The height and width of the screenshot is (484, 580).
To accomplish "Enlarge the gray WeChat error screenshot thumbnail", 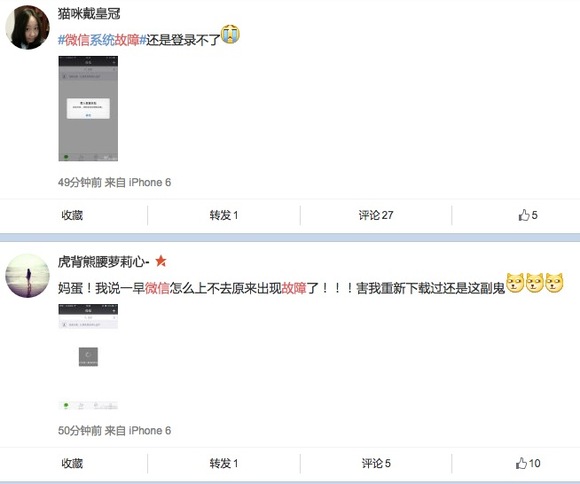I will 88,108.
